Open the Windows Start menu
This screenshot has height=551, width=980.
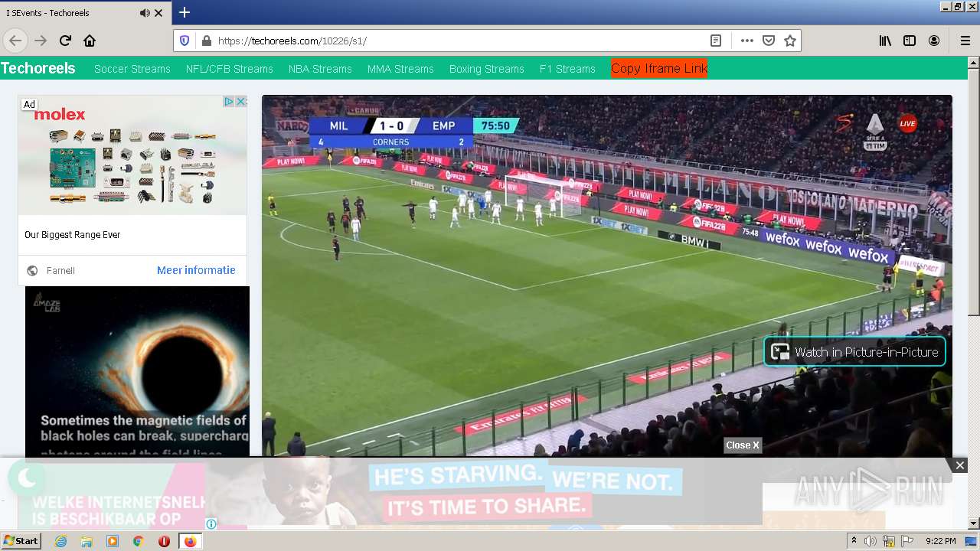click(21, 541)
